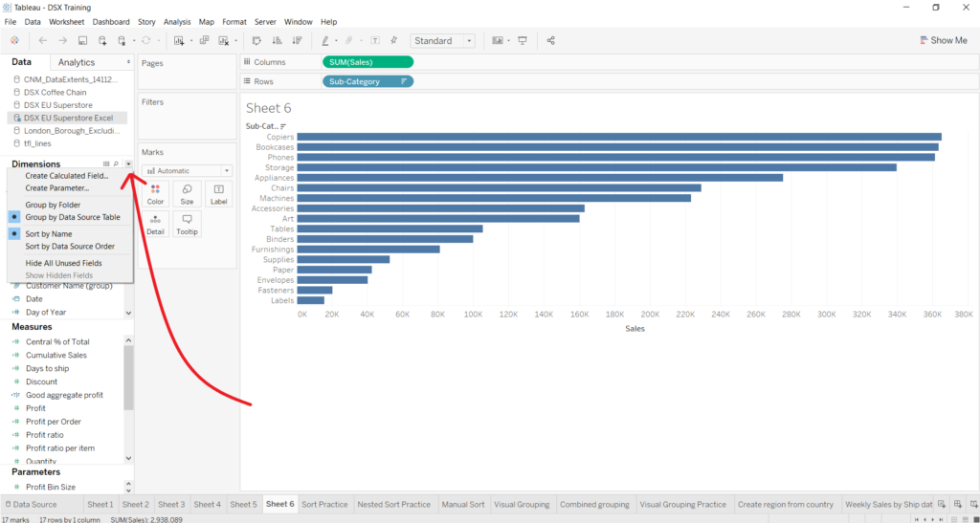Open the Automatic mark type dropdown
This screenshot has width=980, height=523.
187,170
